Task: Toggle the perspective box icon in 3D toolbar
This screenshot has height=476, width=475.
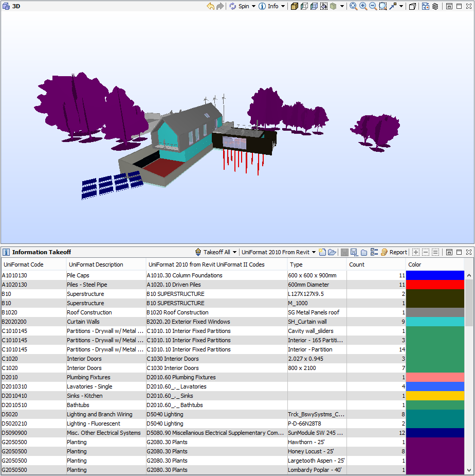Action: coord(412,6)
